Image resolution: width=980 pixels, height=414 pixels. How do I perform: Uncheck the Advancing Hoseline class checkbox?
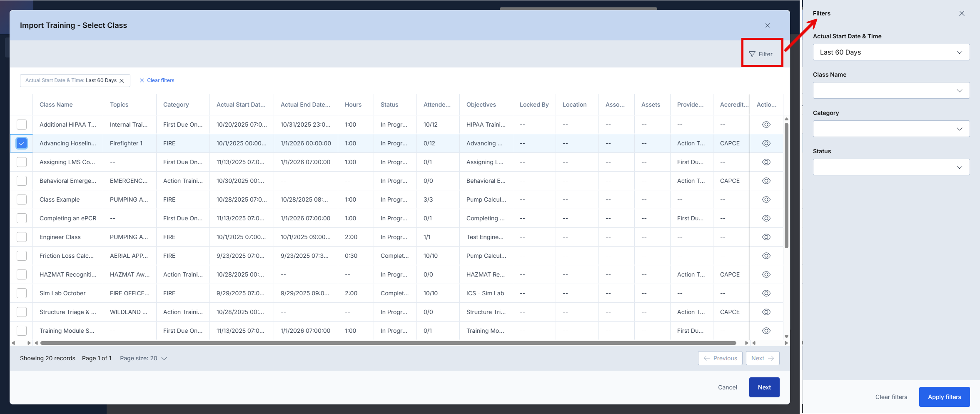click(22, 143)
